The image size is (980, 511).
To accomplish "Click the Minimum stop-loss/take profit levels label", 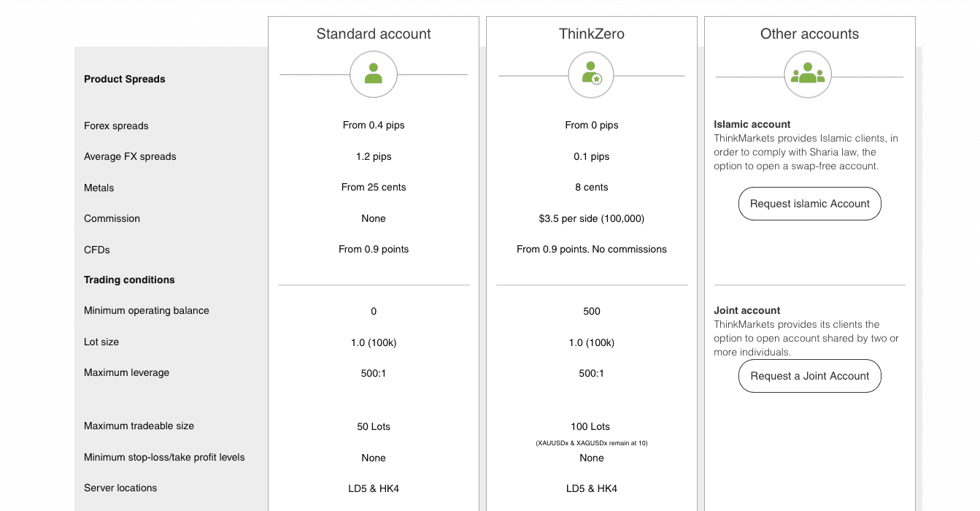I will click(164, 457).
